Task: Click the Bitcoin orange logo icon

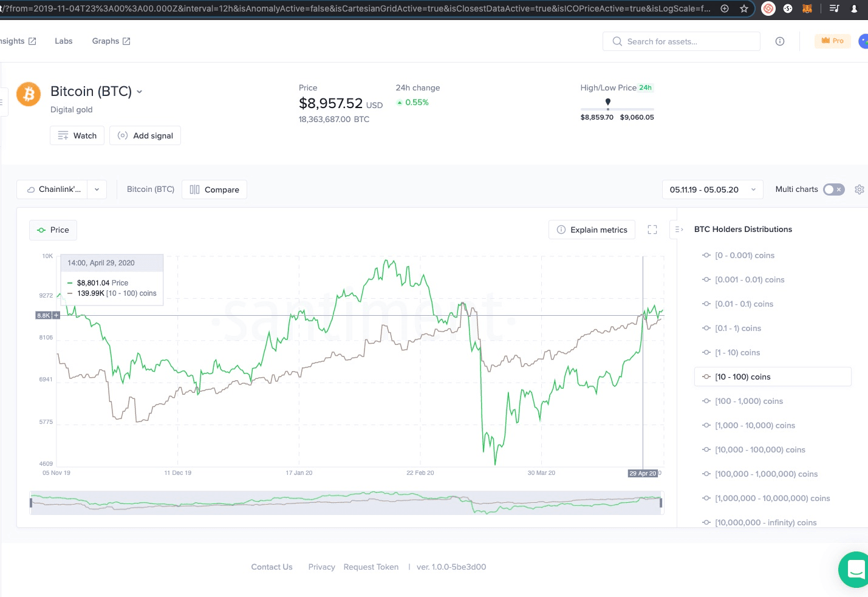Action: [29, 94]
